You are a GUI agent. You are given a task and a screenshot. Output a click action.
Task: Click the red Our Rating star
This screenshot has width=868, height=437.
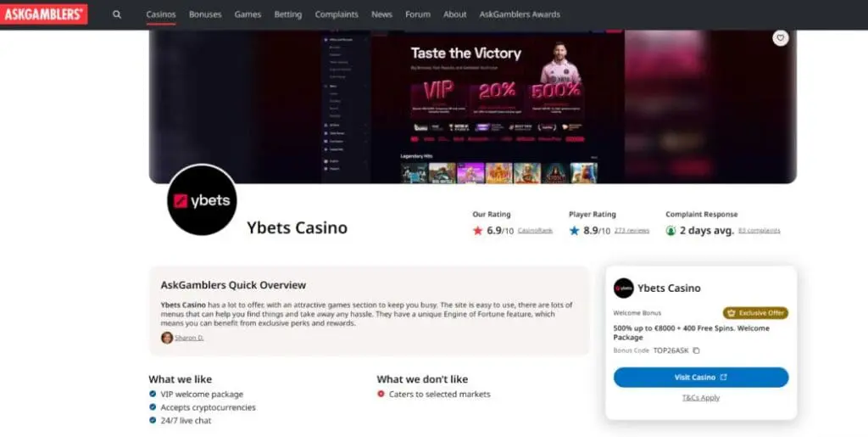point(478,231)
